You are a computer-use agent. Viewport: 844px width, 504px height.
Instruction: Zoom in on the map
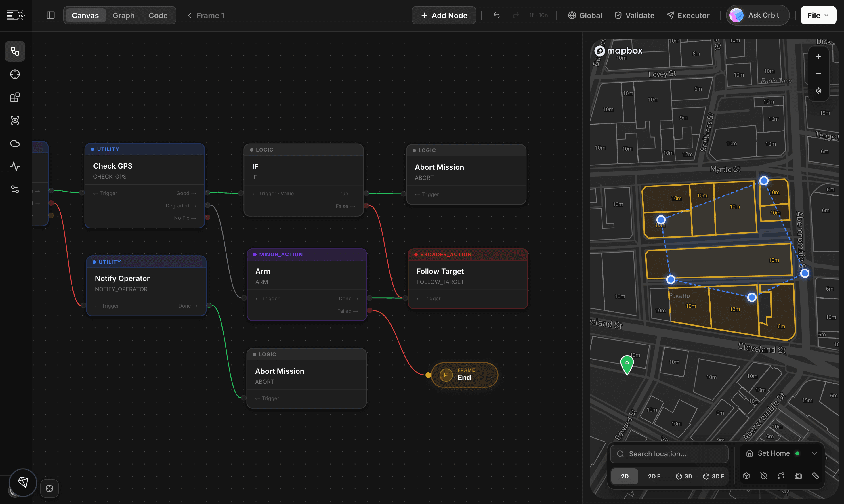point(818,56)
